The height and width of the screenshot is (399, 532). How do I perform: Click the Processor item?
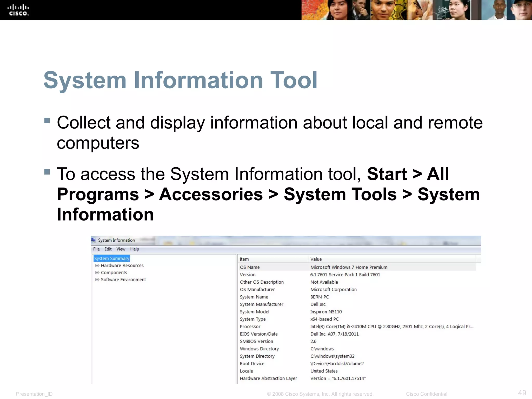(x=250, y=327)
